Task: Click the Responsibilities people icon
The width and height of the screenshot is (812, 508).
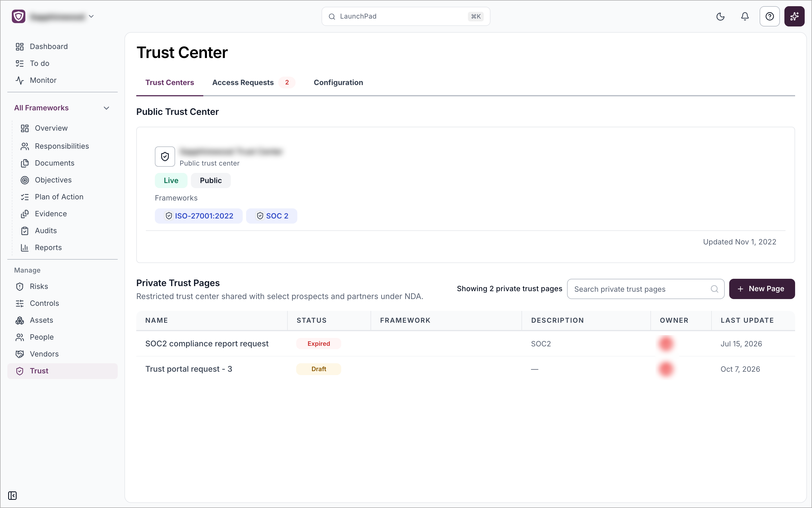Action: tap(25, 146)
